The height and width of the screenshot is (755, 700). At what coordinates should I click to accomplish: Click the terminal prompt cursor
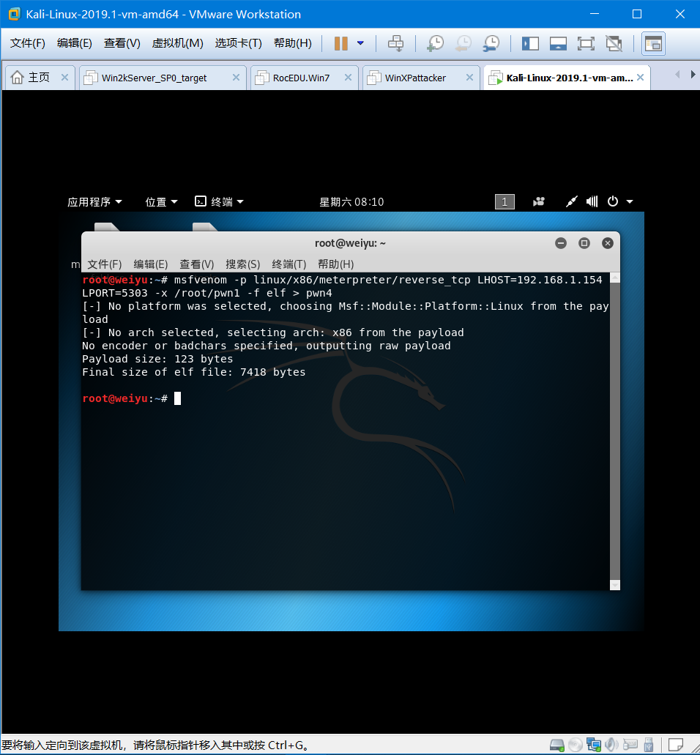(178, 398)
